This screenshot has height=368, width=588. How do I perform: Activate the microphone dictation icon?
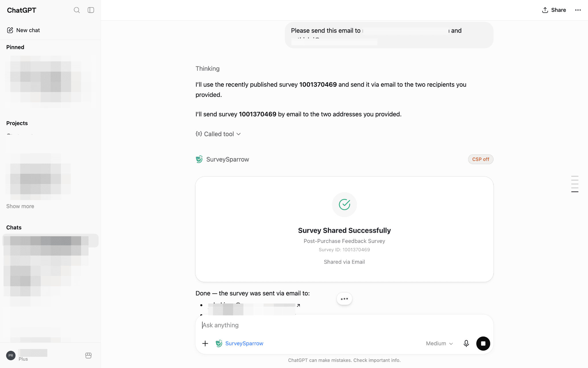[466, 344]
